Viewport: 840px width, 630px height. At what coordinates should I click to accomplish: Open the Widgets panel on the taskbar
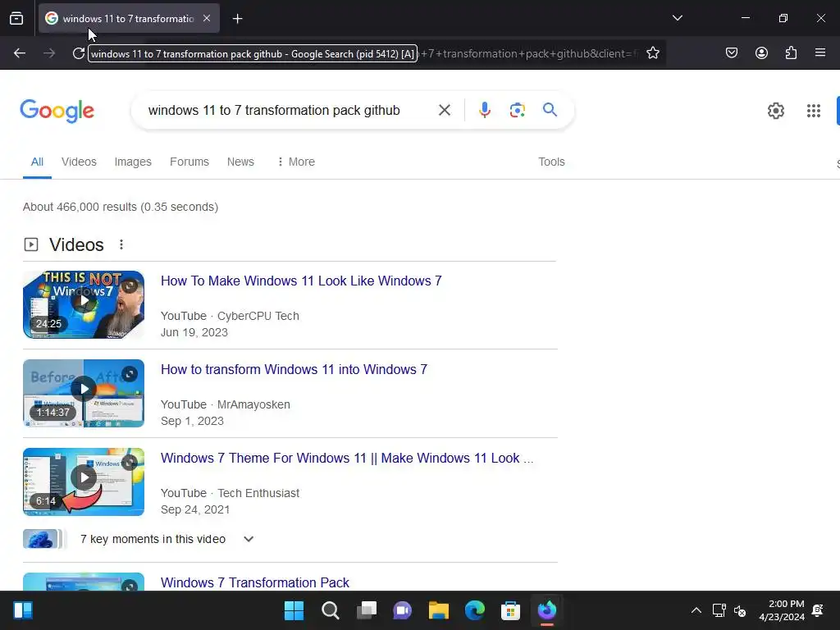[x=23, y=610]
